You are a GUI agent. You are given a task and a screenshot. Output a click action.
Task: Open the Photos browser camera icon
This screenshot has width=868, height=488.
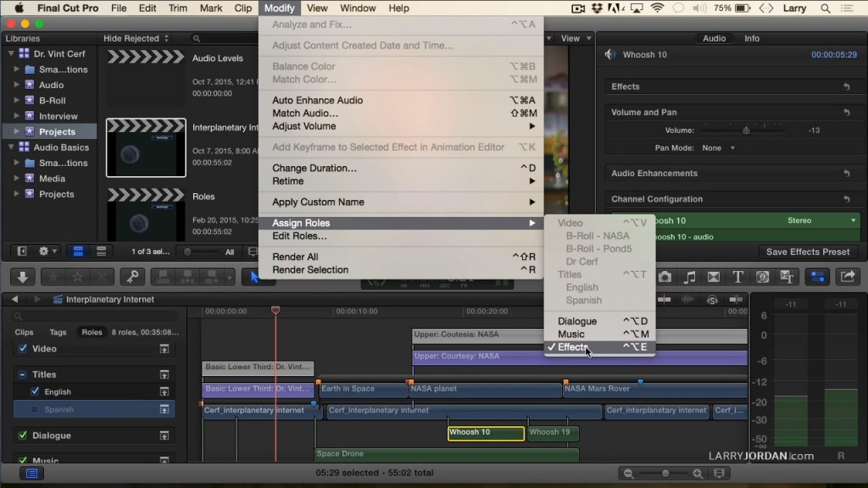(665, 277)
